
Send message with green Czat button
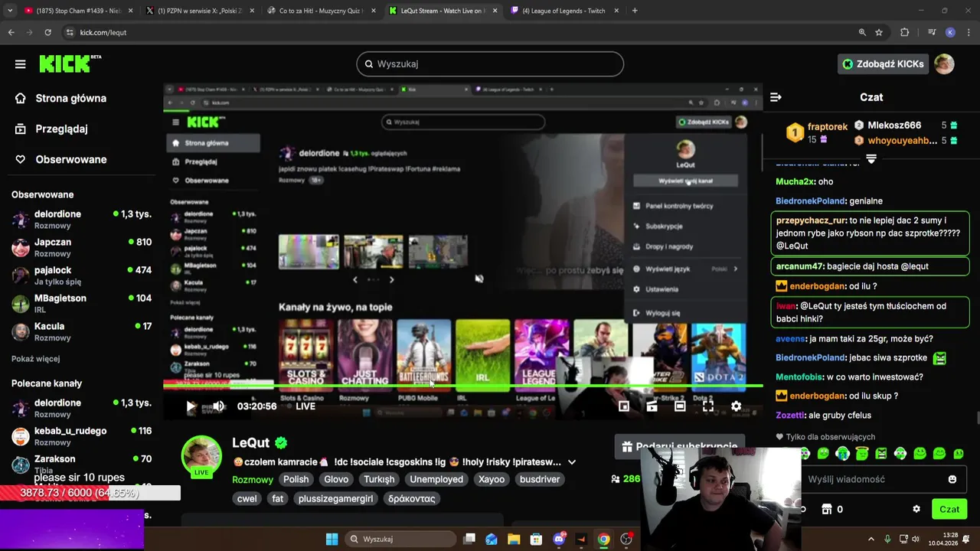pyautogui.click(x=949, y=509)
